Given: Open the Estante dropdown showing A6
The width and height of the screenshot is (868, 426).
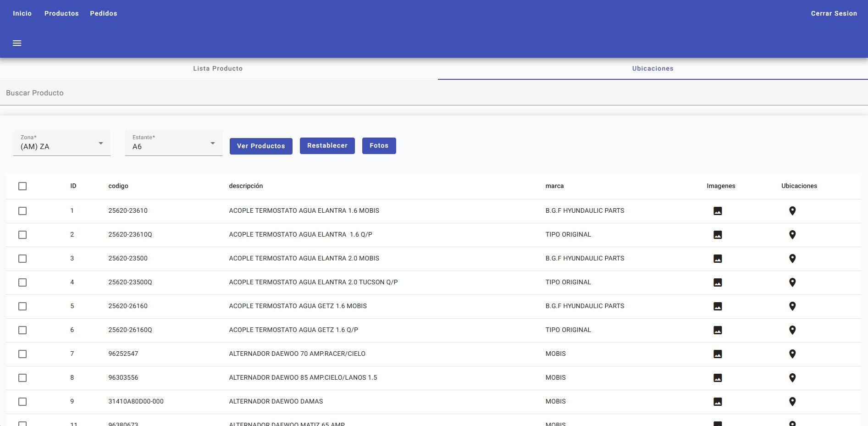Looking at the screenshot, I should [173, 144].
